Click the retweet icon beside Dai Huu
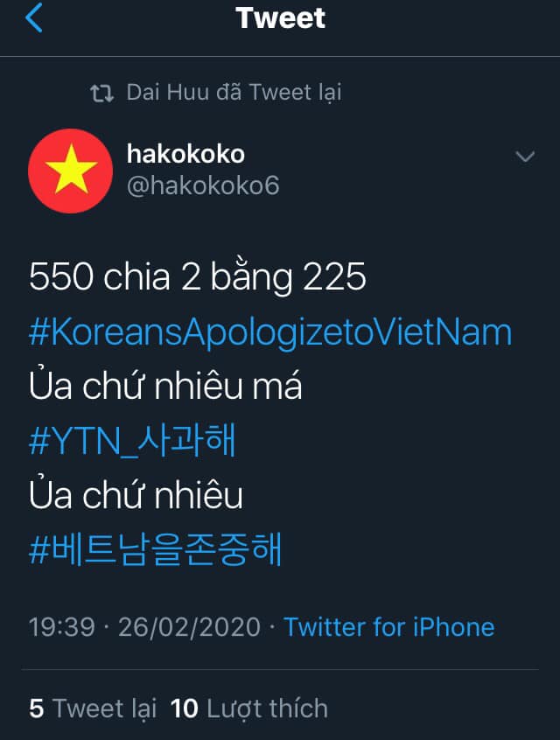 coord(102,93)
